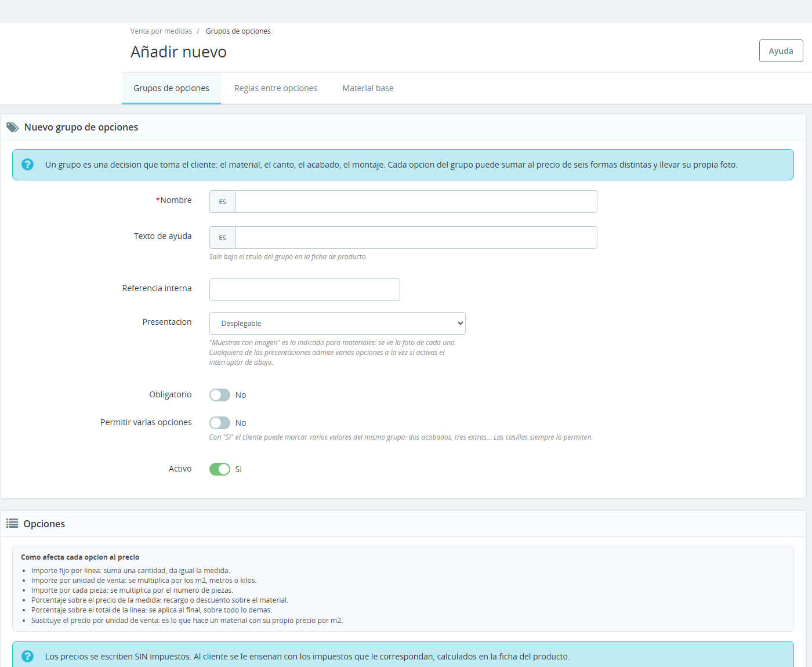Click the Nuevo grupo de opciones panel heading

[81, 127]
